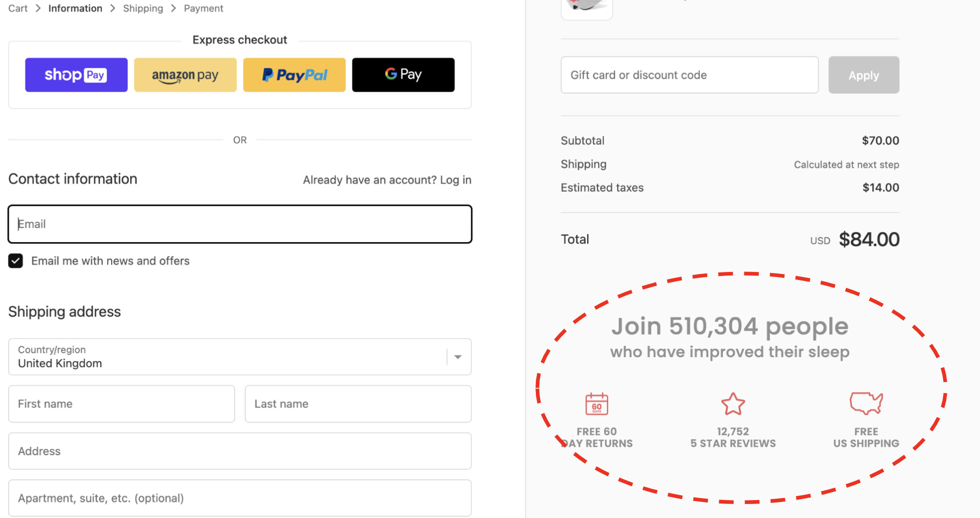The image size is (980, 518).
Task: Choose Amazon Pay express checkout
Action: (x=185, y=75)
